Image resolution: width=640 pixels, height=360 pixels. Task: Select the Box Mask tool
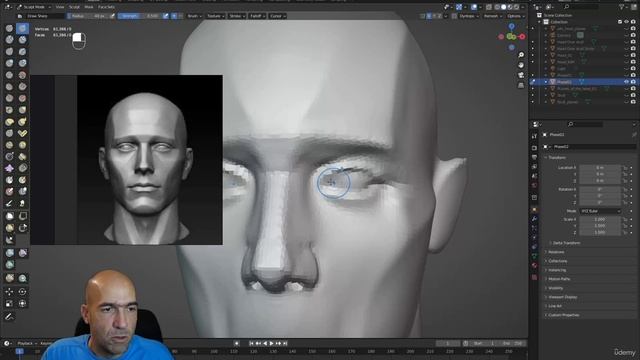click(9, 216)
